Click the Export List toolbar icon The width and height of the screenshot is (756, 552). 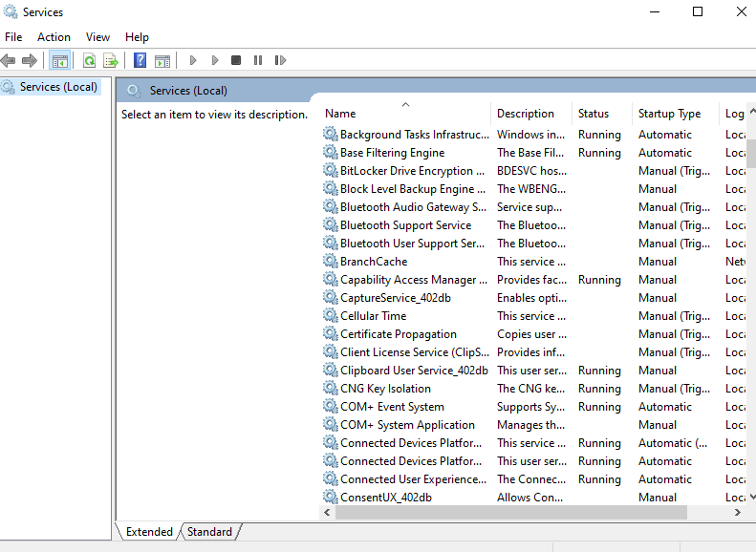111,60
